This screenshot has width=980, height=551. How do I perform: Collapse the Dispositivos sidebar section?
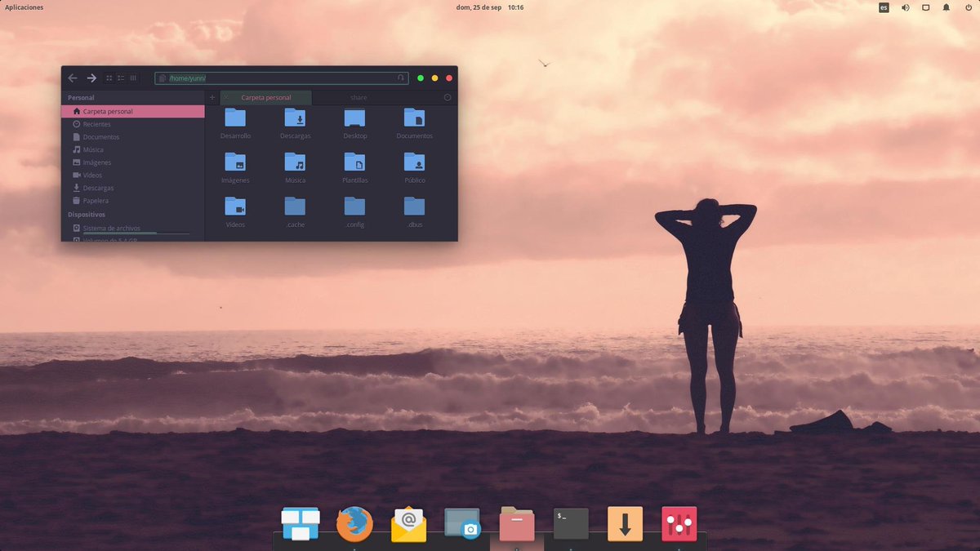pos(87,215)
